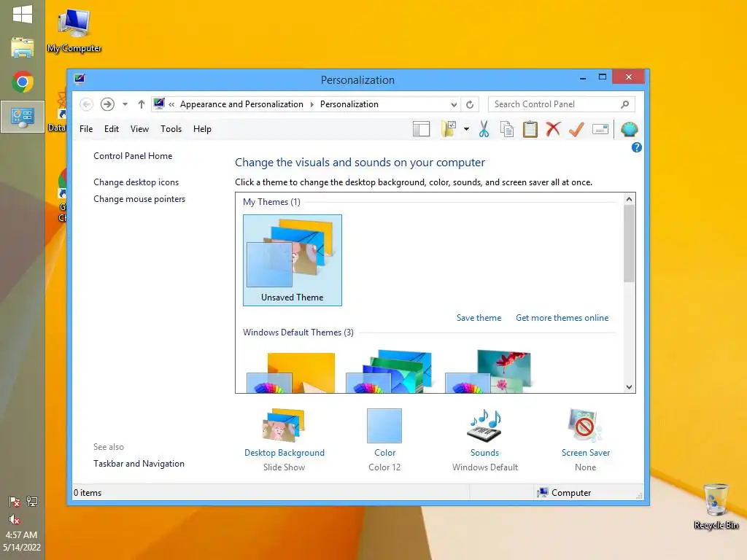Screen dimensions: 747x560
Task: Click the Properties card toolbar icon
Action: coord(600,129)
